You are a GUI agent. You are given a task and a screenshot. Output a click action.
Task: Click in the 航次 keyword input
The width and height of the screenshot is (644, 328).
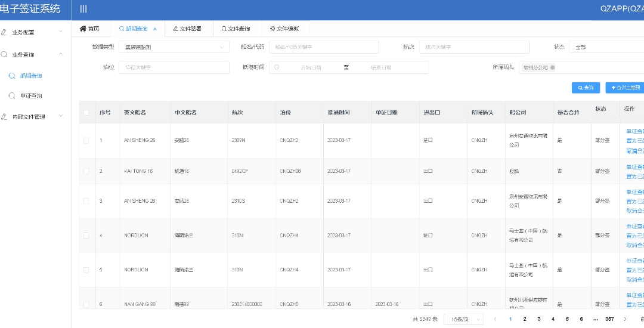474,47
